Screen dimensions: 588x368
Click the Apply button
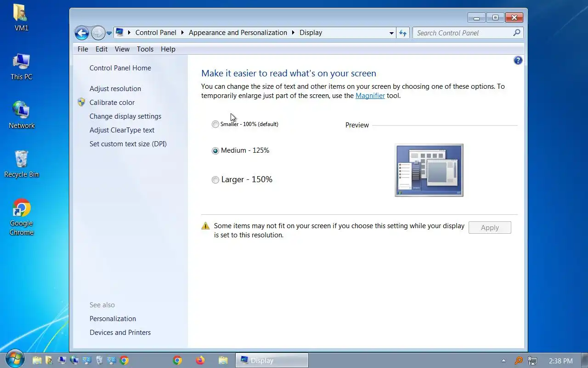[490, 227]
